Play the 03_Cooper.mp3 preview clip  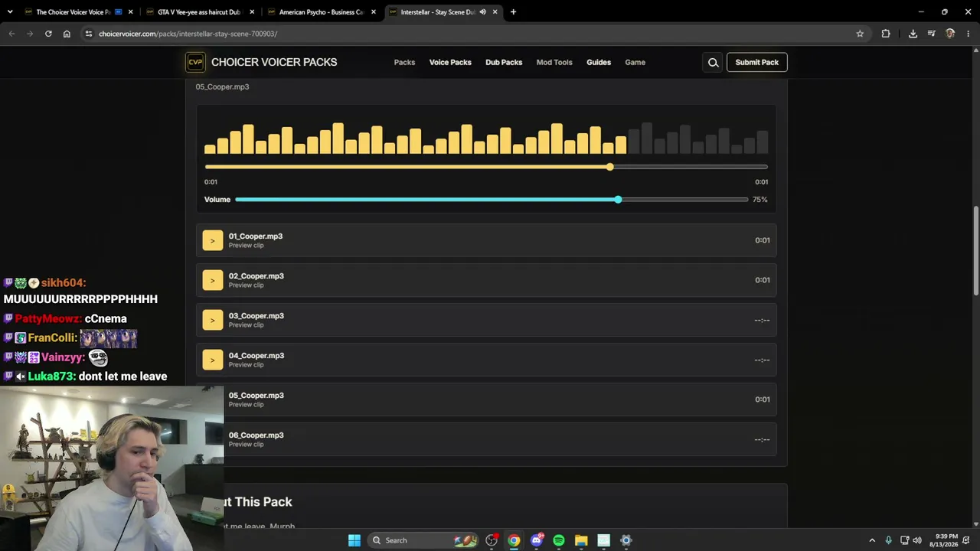212,320
